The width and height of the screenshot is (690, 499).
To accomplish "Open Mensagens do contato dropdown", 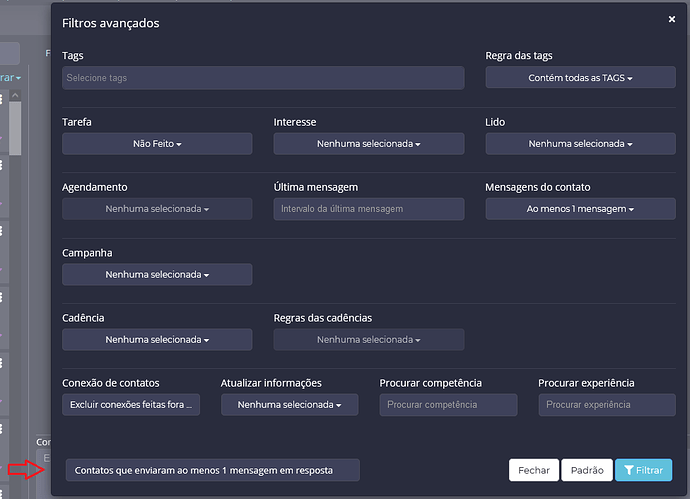I will [x=580, y=209].
